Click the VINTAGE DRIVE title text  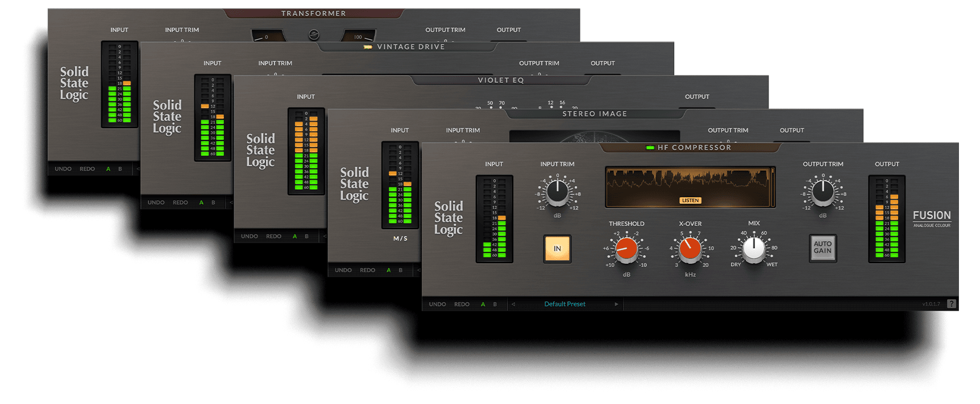(x=411, y=47)
